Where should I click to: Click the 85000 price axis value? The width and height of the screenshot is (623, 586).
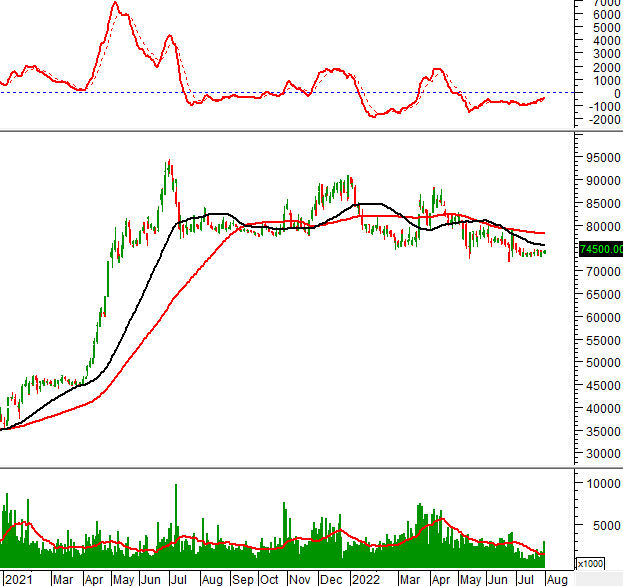(x=598, y=204)
